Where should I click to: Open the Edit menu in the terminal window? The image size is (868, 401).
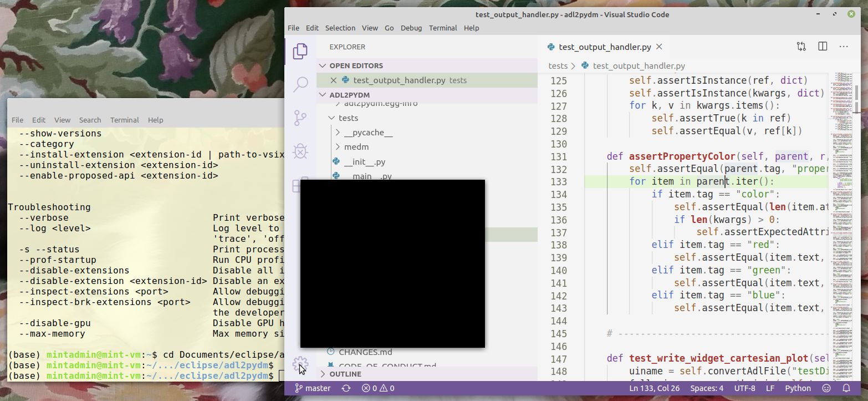coord(39,120)
